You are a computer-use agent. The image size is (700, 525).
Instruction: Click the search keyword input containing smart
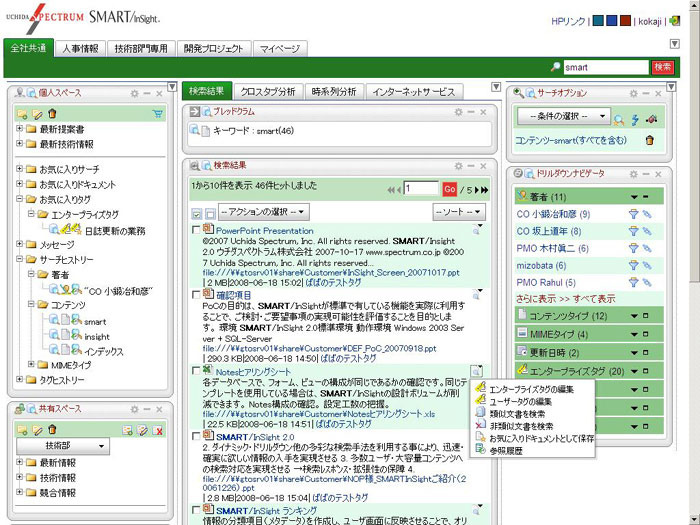tap(606, 67)
